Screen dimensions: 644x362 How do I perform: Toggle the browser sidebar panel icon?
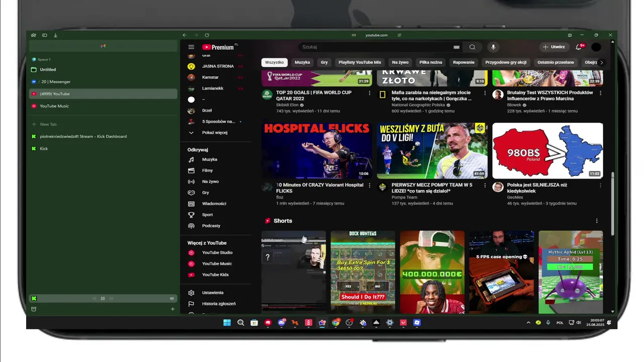pyautogui.click(x=44, y=35)
